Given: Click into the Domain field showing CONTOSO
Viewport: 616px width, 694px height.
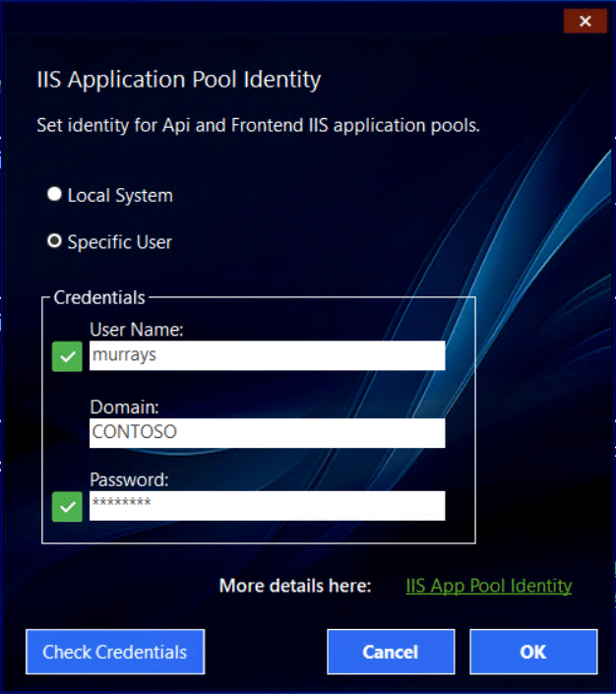Looking at the screenshot, I should pyautogui.click(x=267, y=432).
